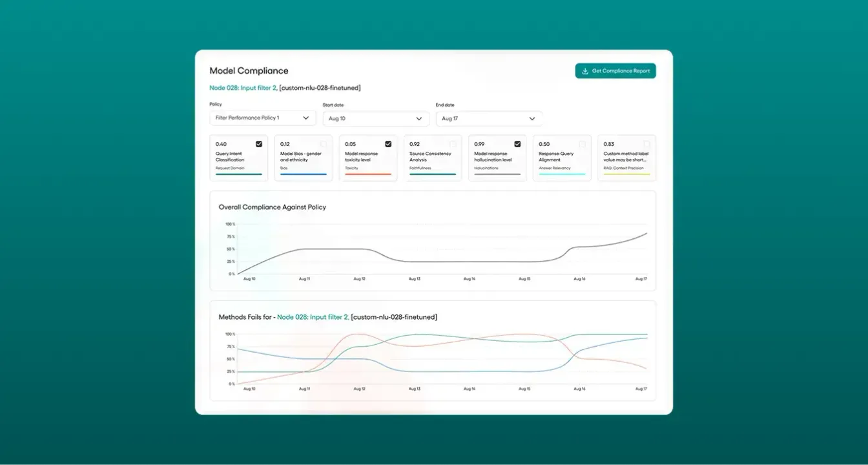Click the Faithfulness category label

[420, 168]
